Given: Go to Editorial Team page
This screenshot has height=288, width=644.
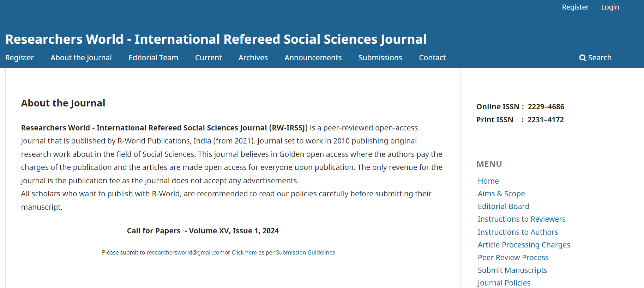Looking at the screenshot, I should tap(153, 58).
